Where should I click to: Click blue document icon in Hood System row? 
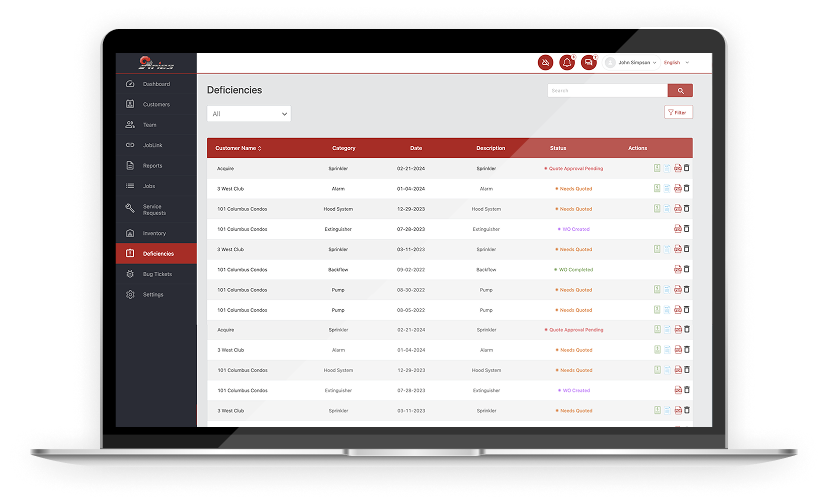(667, 209)
